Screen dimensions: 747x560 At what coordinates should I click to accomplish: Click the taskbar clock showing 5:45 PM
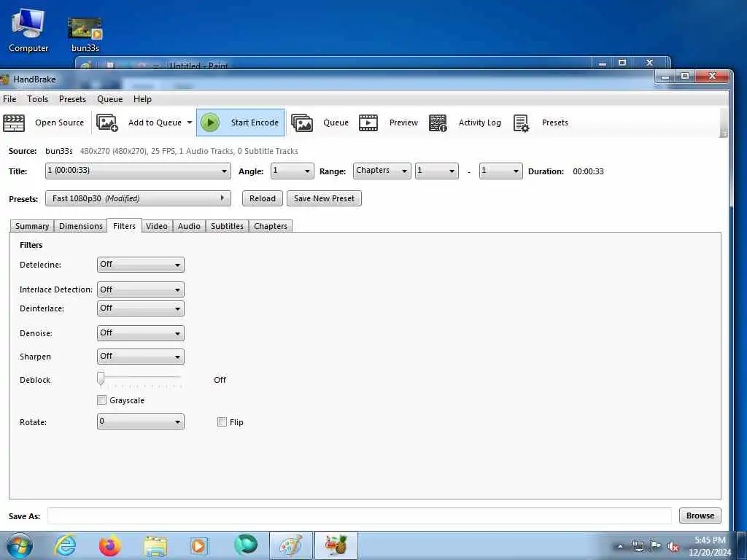coord(710,546)
